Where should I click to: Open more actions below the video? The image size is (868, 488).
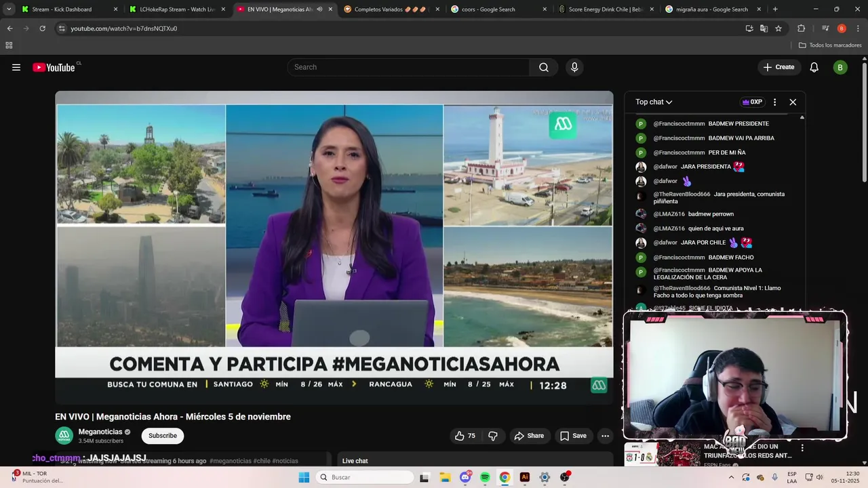pos(605,436)
